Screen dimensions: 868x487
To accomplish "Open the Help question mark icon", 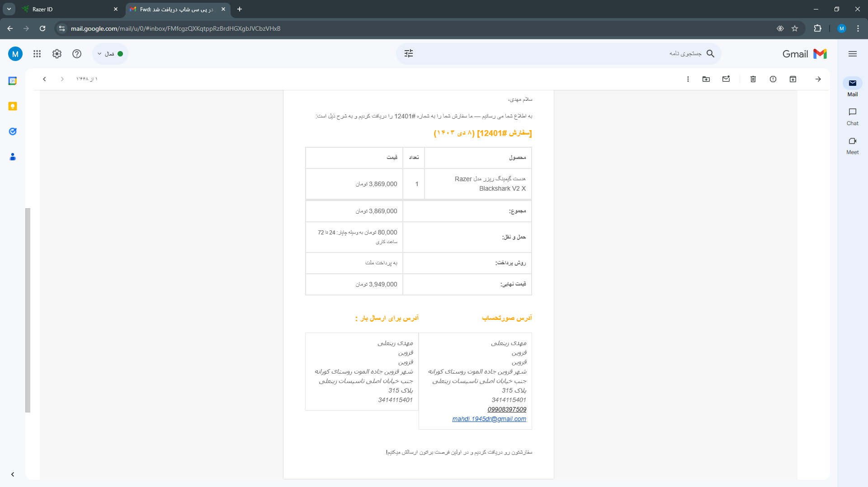I will 77,54.
